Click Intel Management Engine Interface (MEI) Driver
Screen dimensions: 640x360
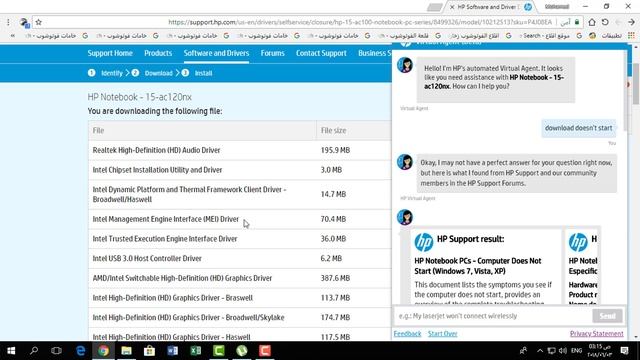pos(166,219)
